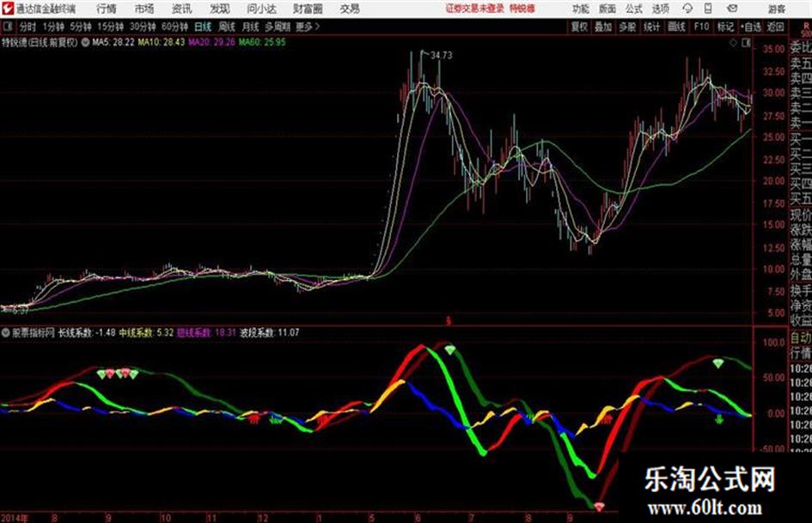
Task: Click the MA5: 28.22 label
Action: (113, 42)
